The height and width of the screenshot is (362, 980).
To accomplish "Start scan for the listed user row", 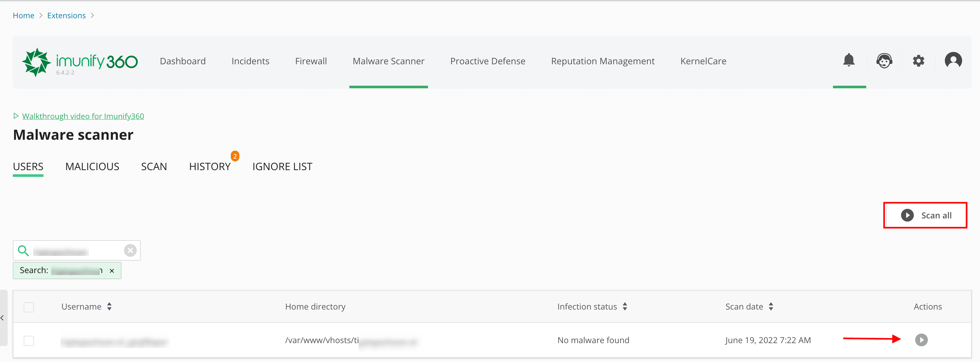I will 921,340.
